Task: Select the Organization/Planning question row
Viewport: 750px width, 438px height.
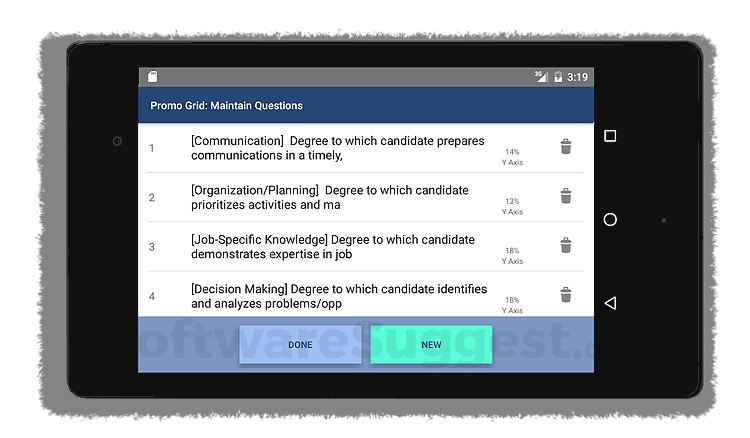Action: pos(329,197)
